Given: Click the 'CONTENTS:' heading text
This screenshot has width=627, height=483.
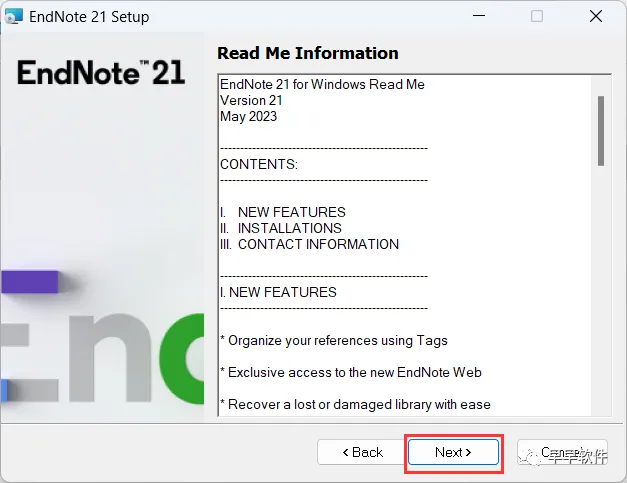Looking at the screenshot, I should (x=259, y=164).
